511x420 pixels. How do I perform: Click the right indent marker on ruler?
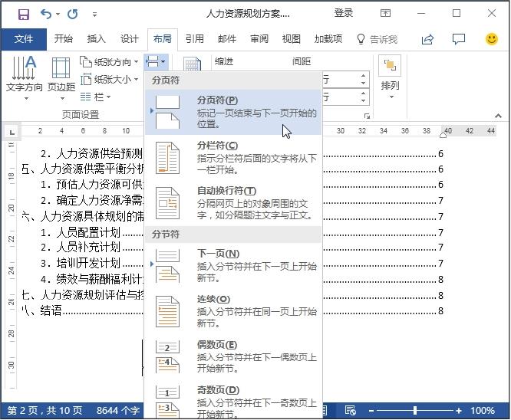pos(443,135)
